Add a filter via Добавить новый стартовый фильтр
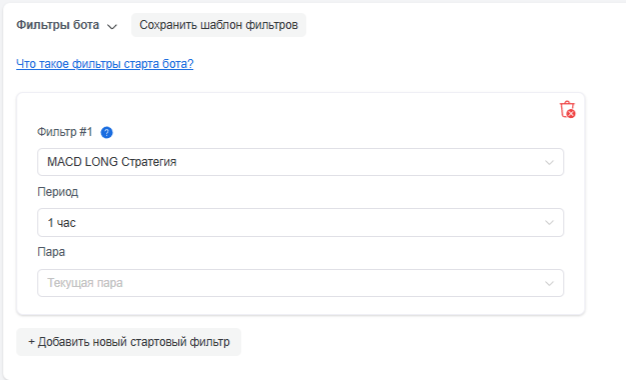Screen dimensions: 626x380 [129, 342]
